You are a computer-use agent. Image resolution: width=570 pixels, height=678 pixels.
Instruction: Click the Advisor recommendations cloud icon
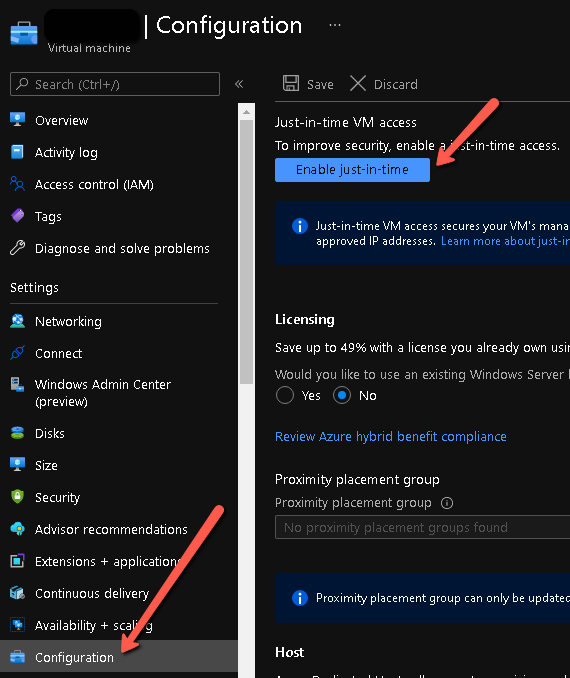point(17,528)
